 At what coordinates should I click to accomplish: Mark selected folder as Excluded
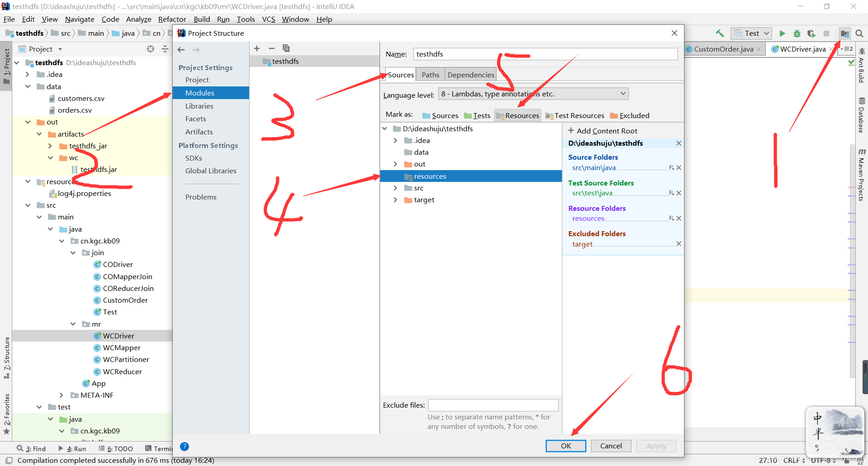tap(629, 116)
